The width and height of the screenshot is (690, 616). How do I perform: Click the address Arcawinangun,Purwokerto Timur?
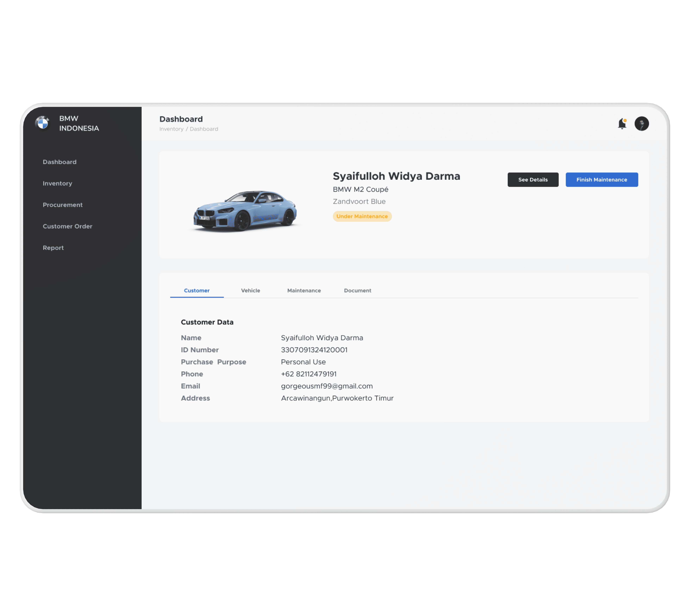click(x=337, y=398)
